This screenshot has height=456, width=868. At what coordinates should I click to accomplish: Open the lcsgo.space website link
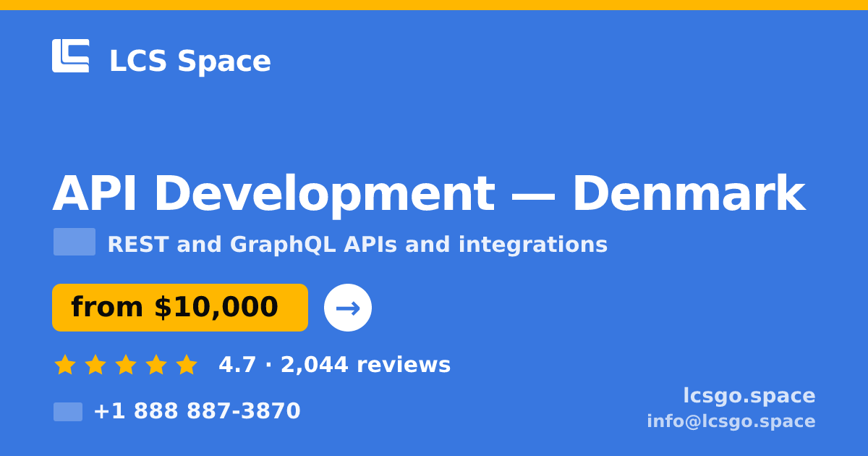[749, 396]
